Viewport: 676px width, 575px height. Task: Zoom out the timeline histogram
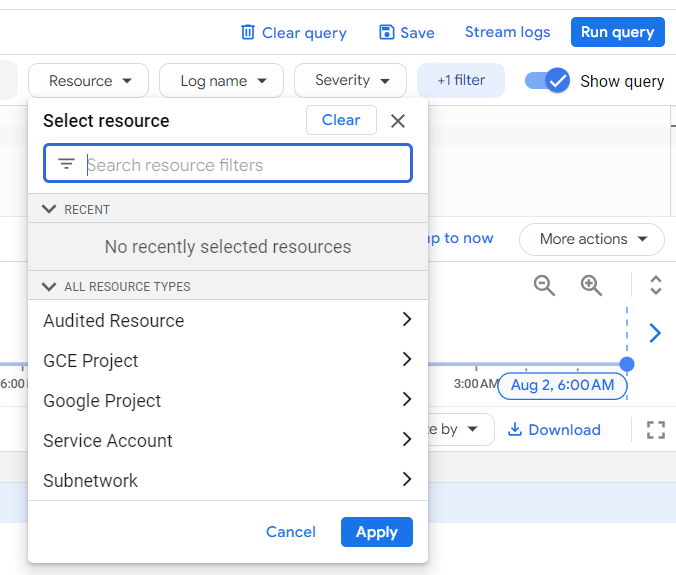[544, 286]
